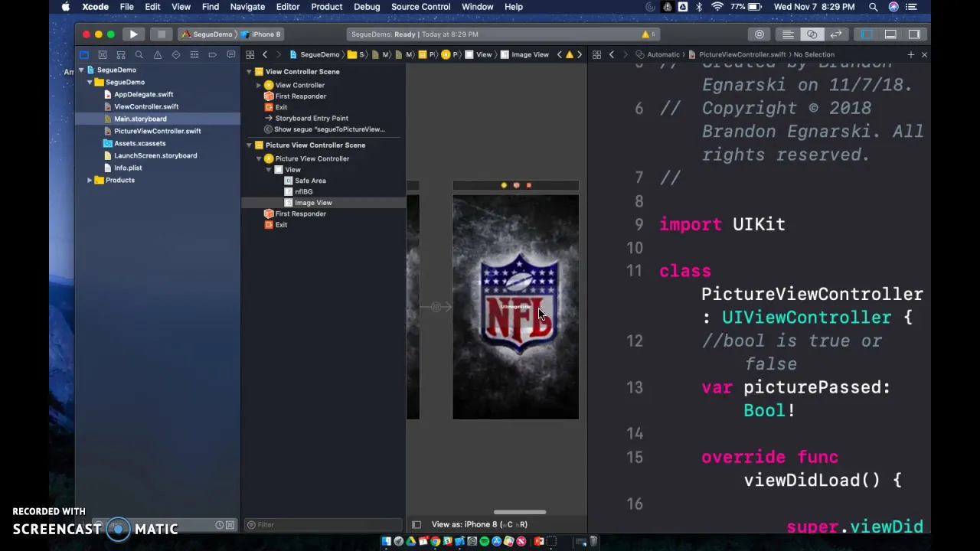Select nflBG image view in outline
The height and width of the screenshot is (551, 980).
coord(303,191)
